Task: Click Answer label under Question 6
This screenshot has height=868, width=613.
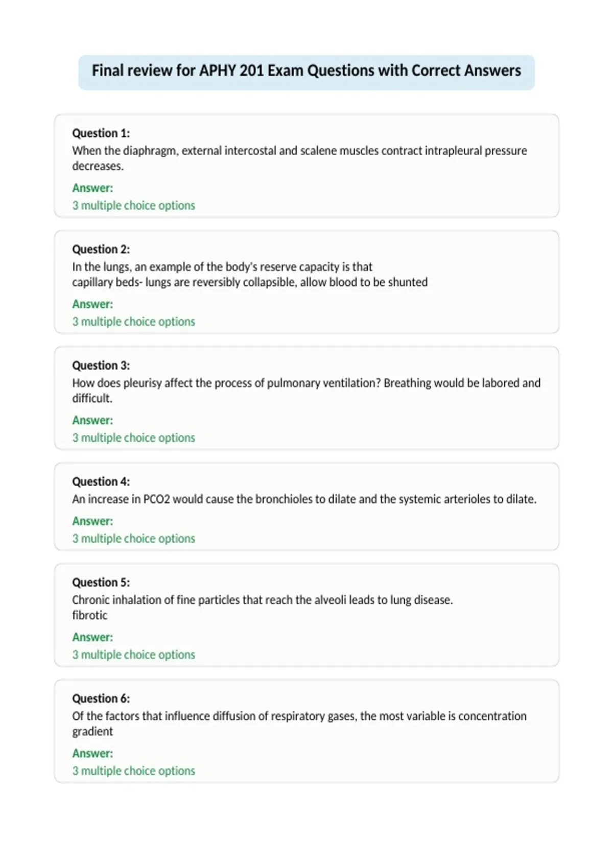Action: 92,754
